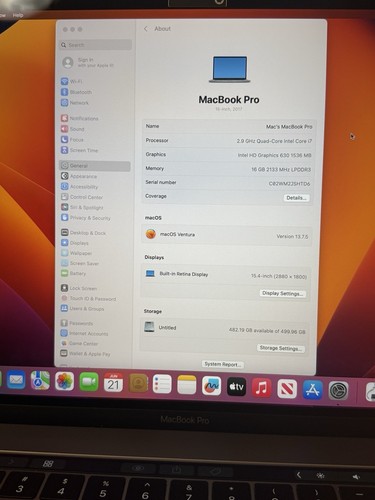The height and width of the screenshot is (500, 375).
Task: Open News from the Dock
Action: [x=287, y=389]
